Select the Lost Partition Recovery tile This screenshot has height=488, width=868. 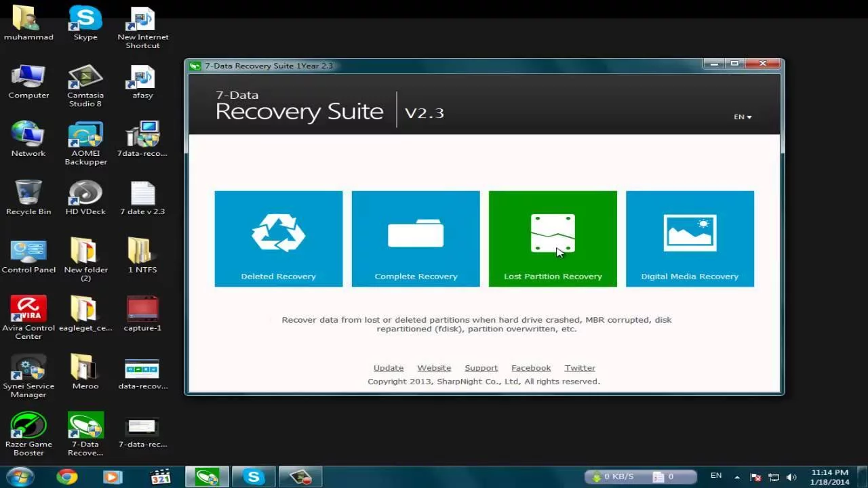(553, 239)
